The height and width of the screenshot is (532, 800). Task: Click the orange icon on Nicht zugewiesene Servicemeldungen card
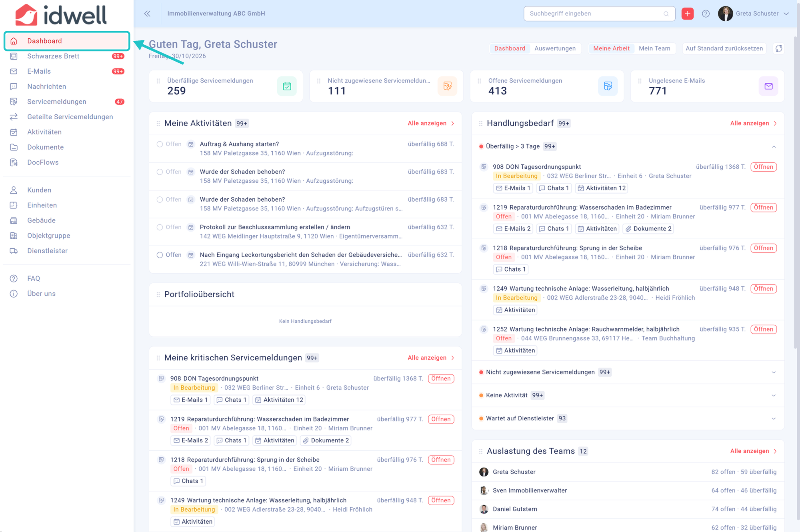(x=447, y=86)
